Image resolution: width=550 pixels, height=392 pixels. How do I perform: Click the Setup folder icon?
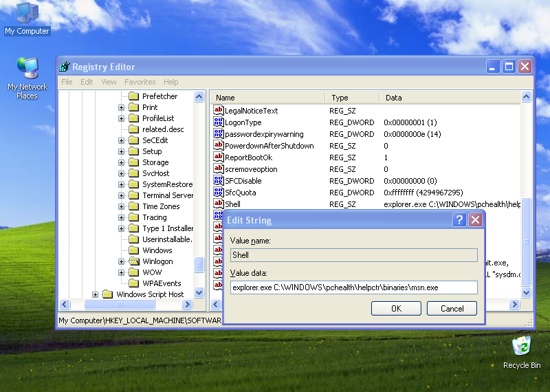pyautogui.click(x=133, y=151)
